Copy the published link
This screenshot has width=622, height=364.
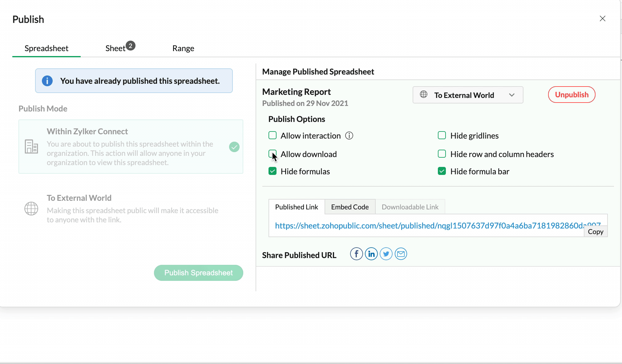click(x=595, y=232)
